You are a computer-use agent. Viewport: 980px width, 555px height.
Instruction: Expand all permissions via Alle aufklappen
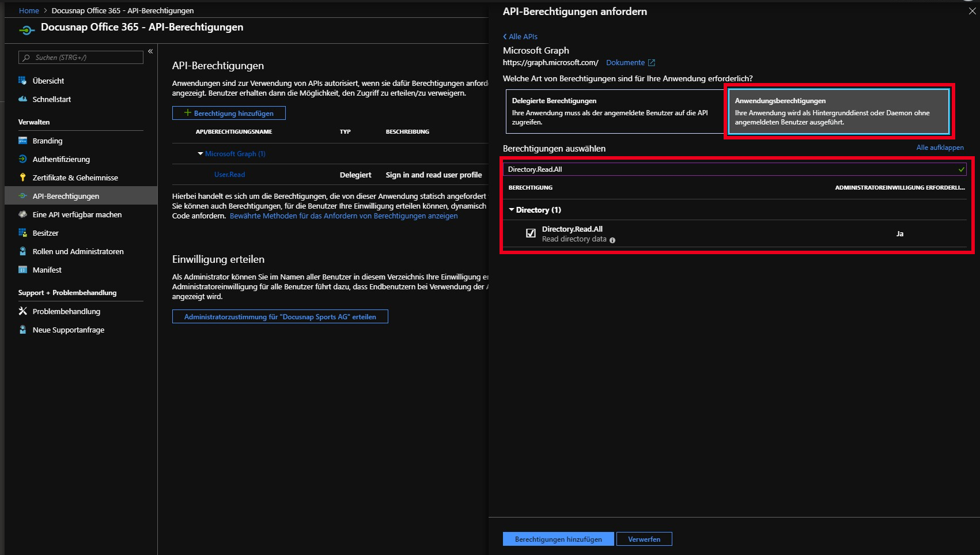click(940, 148)
